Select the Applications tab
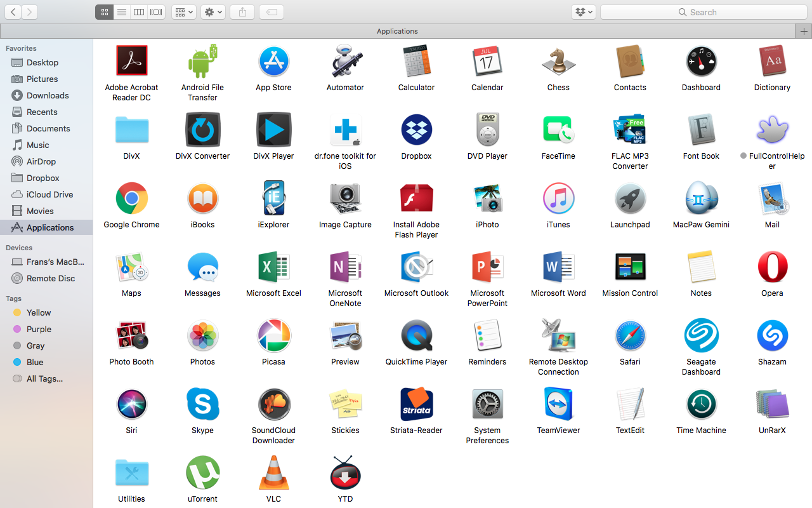The height and width of the screenshot is (508, 812). click(x=397, y=31)
